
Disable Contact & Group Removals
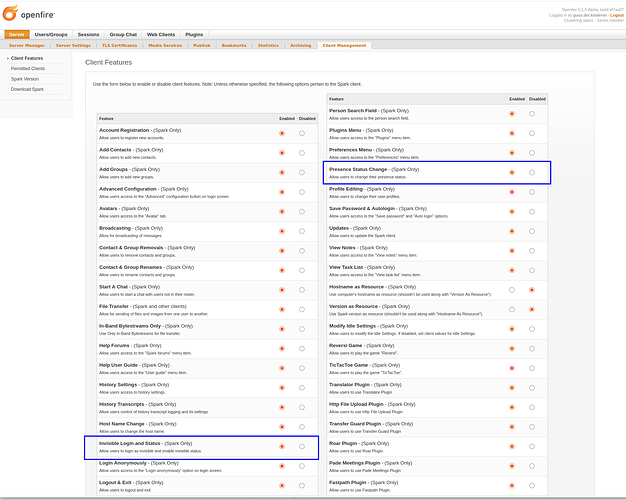click(x=302, y=251)
